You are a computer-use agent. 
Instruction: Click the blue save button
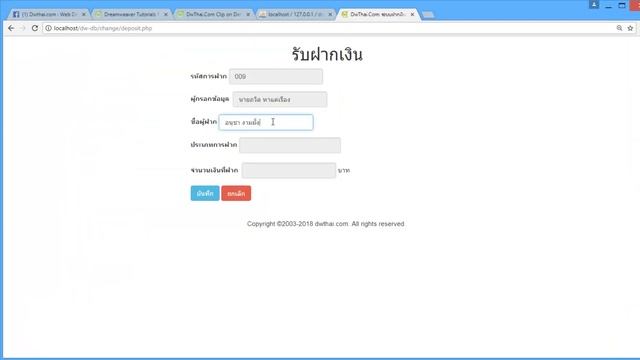coord(205,193)
